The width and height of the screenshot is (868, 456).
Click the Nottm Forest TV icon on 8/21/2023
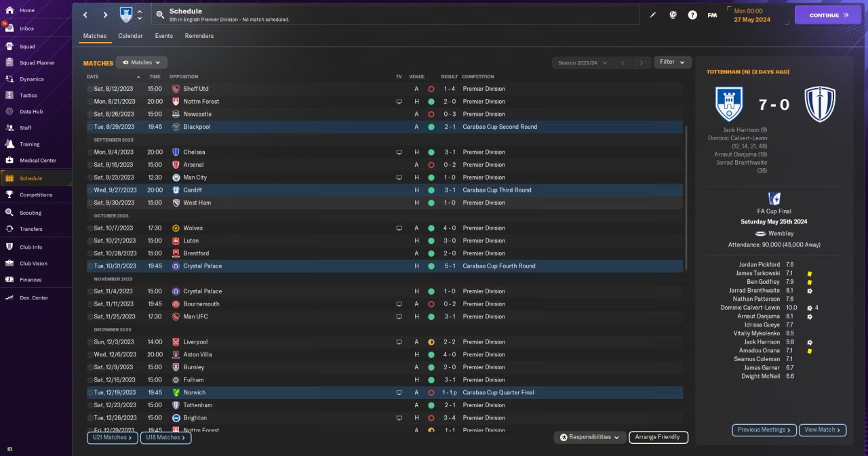pos(399,102)
